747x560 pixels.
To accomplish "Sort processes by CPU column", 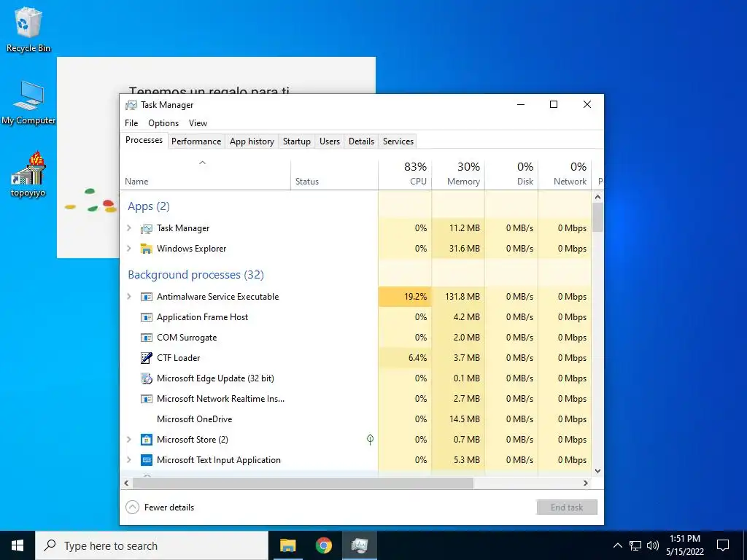I will point(405,175).
